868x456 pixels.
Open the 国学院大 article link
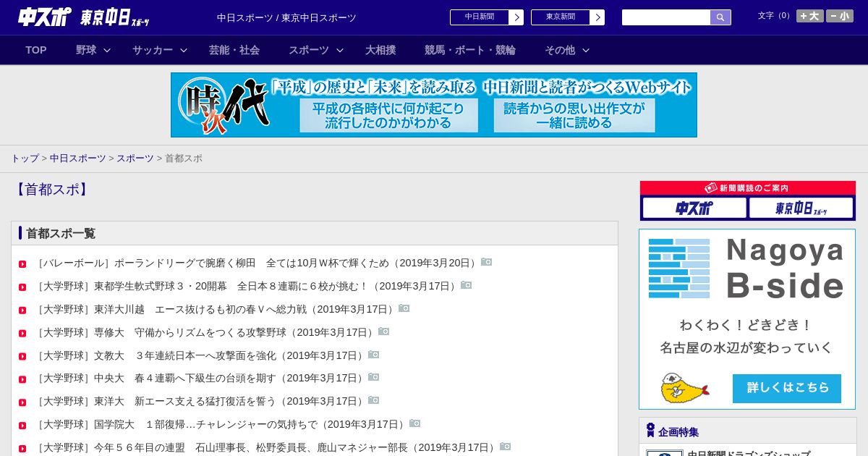pyautogui.click(x=221, y=424)
